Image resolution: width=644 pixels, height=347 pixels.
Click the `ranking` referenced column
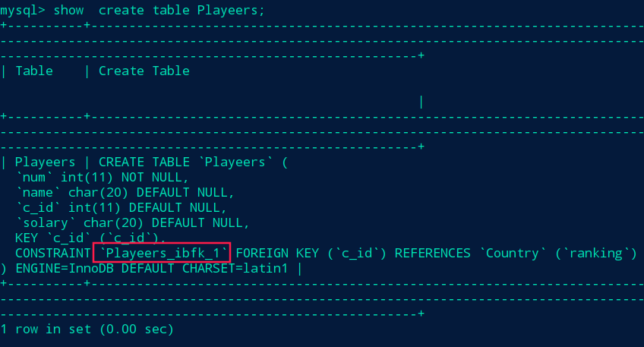[595, 253]
